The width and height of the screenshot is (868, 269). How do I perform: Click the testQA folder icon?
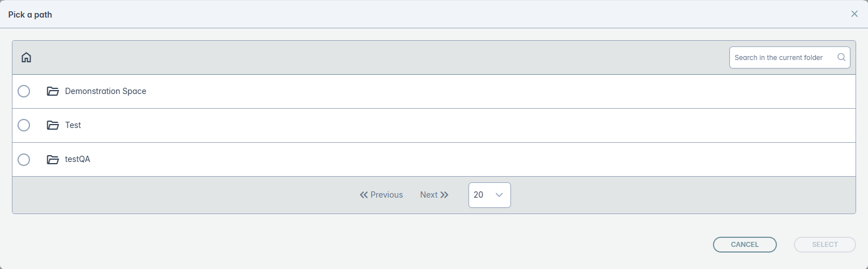pyautogui.click(x=53, y=160)
